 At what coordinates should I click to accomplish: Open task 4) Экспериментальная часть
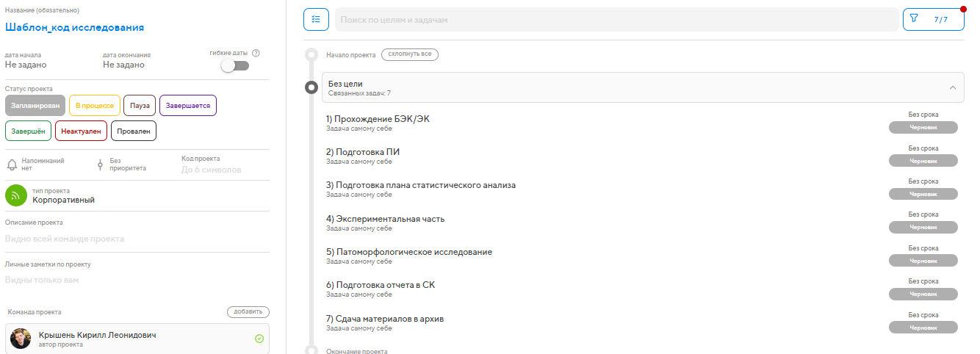pyautogui.click(x=385, y=219)
